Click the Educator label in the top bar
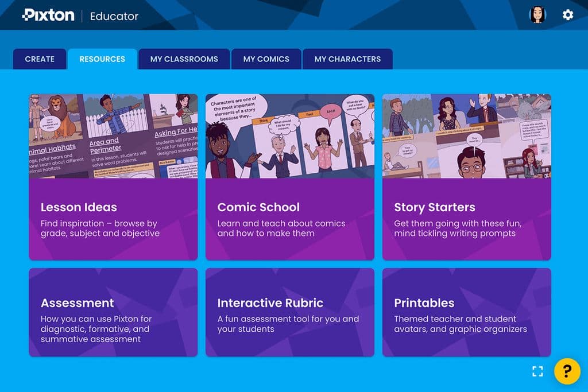588x392 pixels. pyautogui.click(x=114, y=16)
